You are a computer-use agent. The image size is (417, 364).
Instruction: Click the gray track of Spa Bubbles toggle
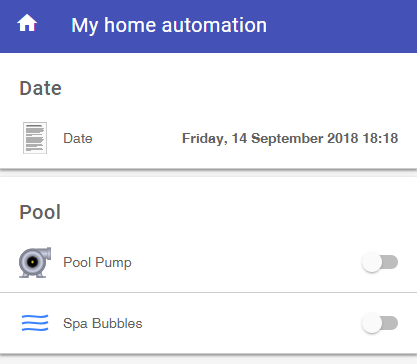tap(389, 323)
